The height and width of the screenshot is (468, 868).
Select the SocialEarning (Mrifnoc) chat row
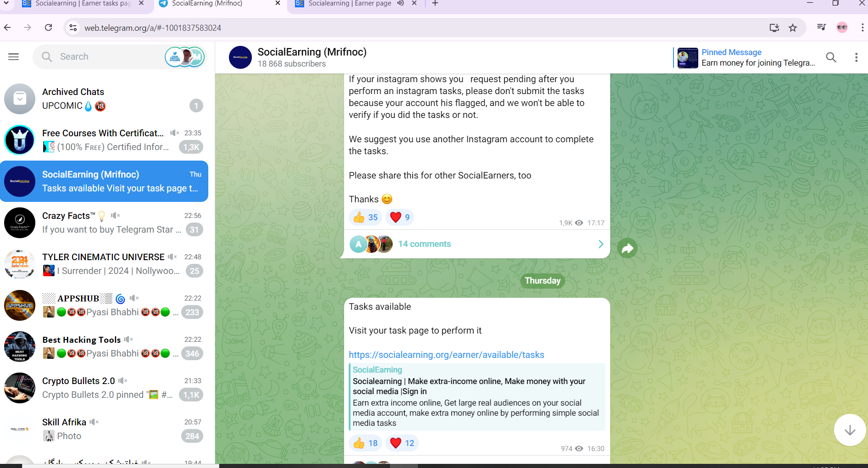point(104,181)
